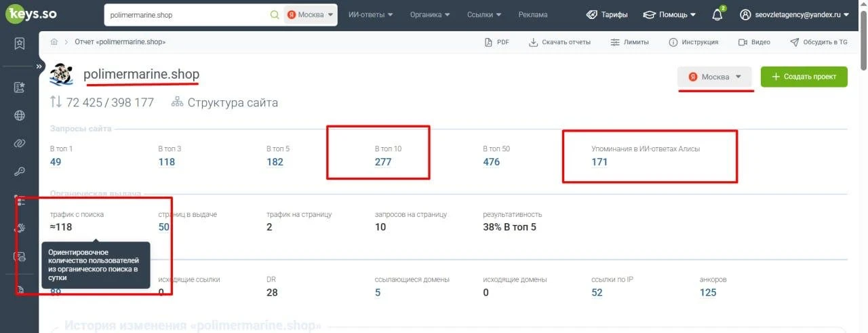Screen dimensions: 868x333
Task: Open the globe icon in sidebar
Action: (20, 115)
